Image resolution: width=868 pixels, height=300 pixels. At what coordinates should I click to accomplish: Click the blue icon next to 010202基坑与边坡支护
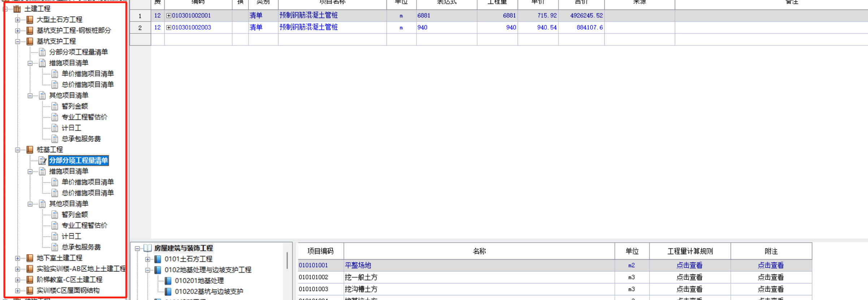tap(168, 291)
